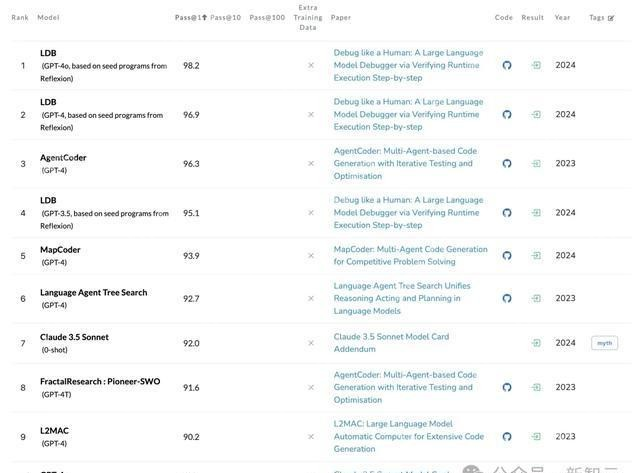Open Claude 3.5 Sonnet Model Card Addendum link
The image size is (640, 473).
(391, 343)
